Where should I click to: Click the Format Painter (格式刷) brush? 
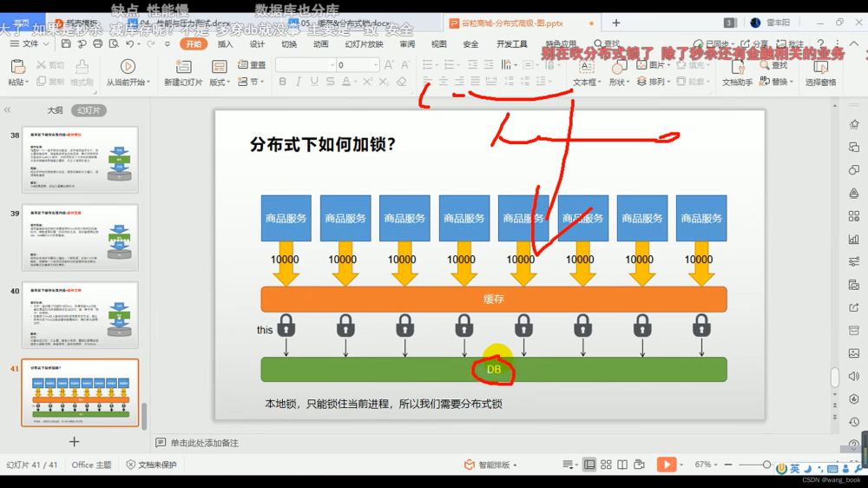82,72
